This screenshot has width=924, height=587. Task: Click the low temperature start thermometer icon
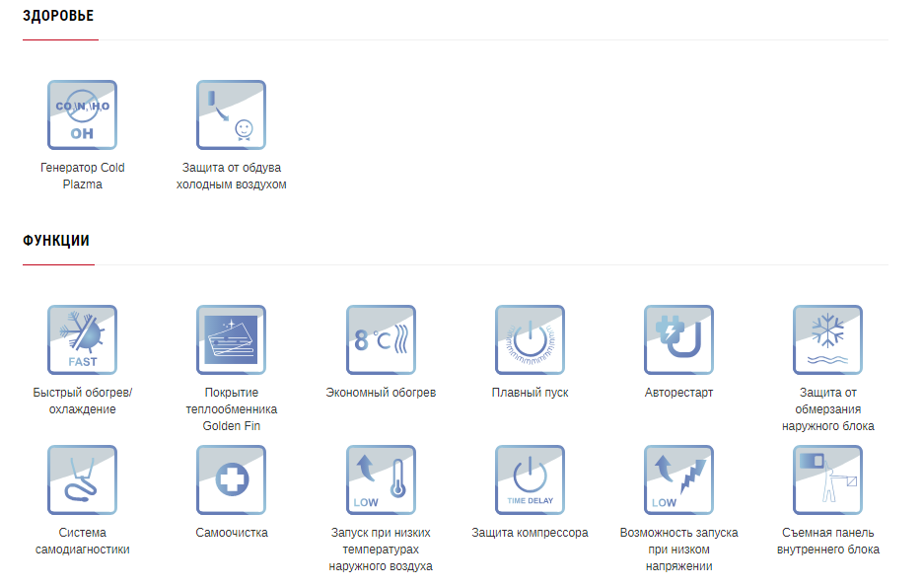tap(381, 479)
